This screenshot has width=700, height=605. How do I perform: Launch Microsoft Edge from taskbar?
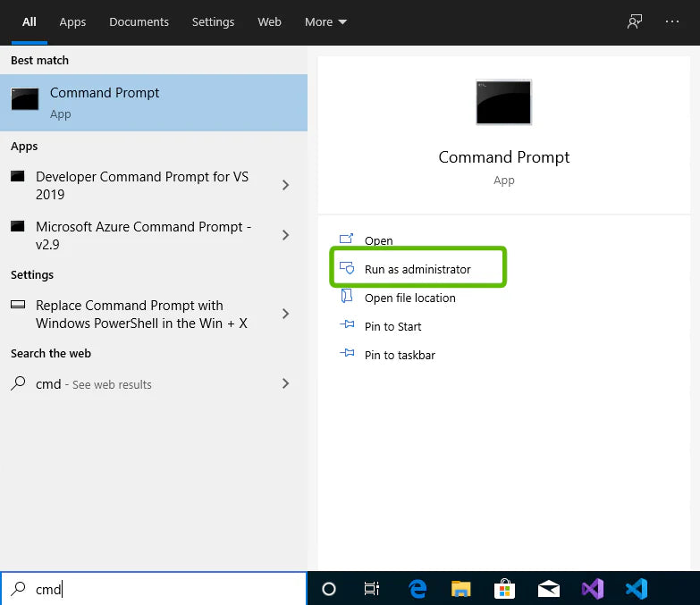click(x=417, y=589)
